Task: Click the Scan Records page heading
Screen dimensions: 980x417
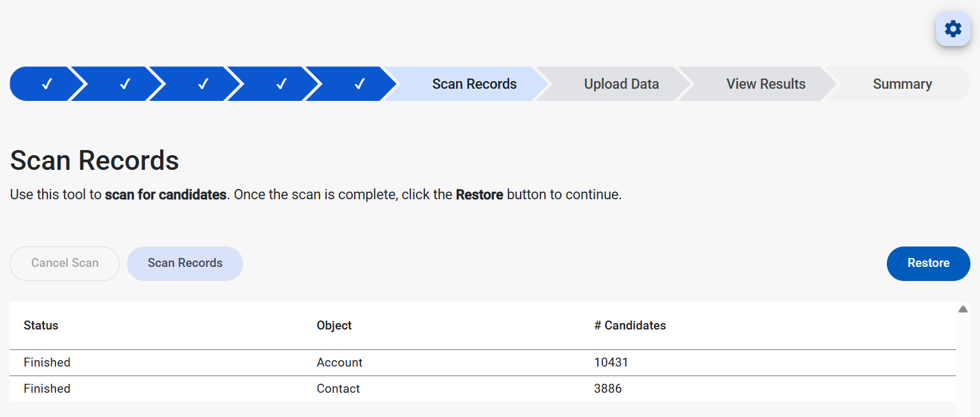Action: pos(94,160)
